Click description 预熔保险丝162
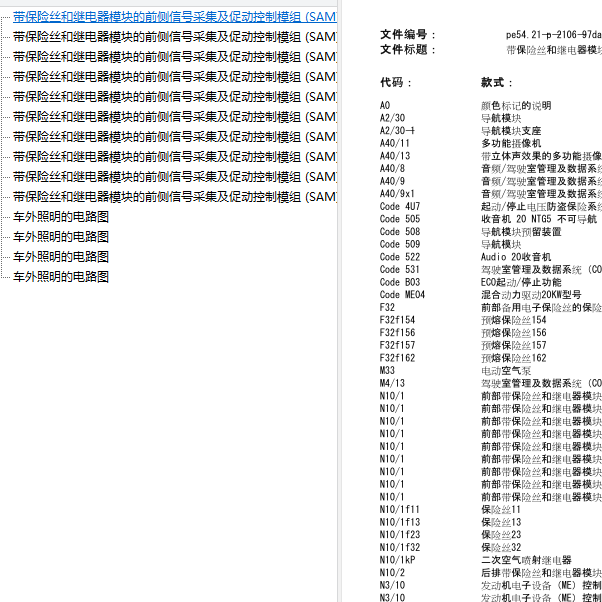 pos(513,359)
